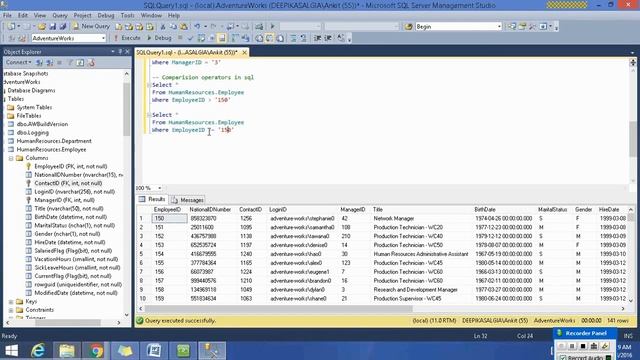
Task: Click the Undo arrow icon
Action: tap(197, 27)
